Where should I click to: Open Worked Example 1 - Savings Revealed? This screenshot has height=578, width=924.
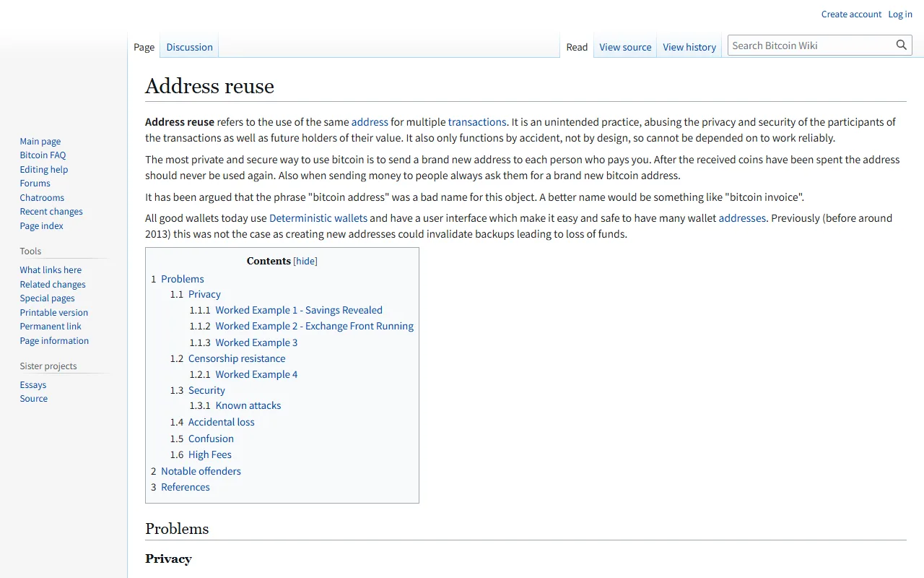(299, 310)
